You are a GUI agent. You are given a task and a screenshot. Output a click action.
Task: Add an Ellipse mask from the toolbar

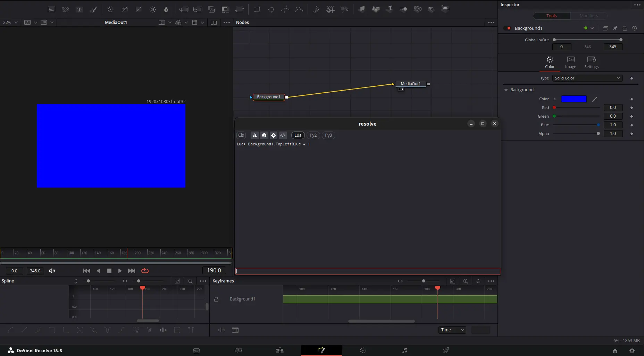271,9
